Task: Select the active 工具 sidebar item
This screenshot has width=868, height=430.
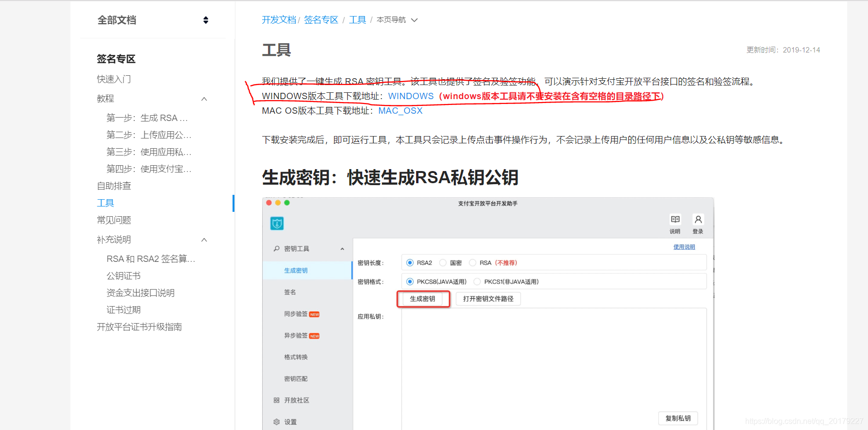Action: coord(105,203)
